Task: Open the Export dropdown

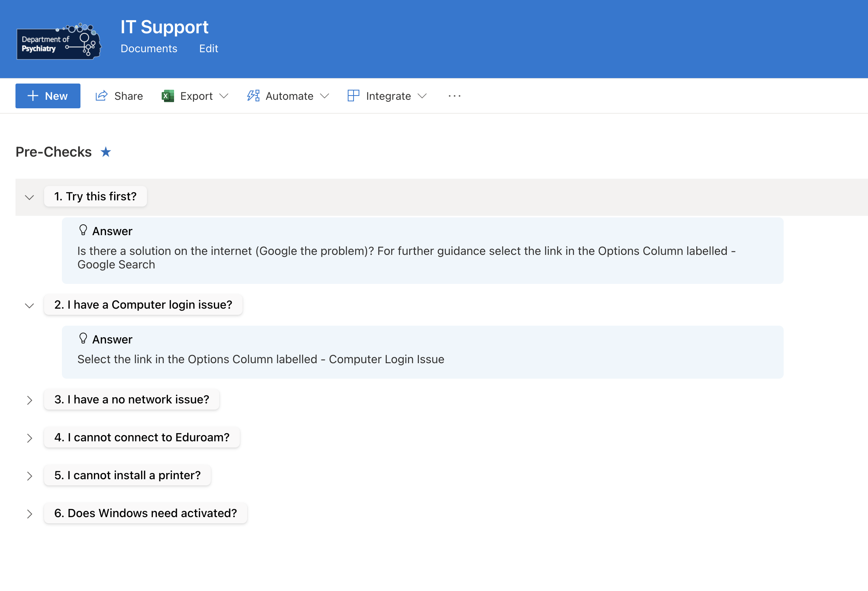Action: [224, 96]
